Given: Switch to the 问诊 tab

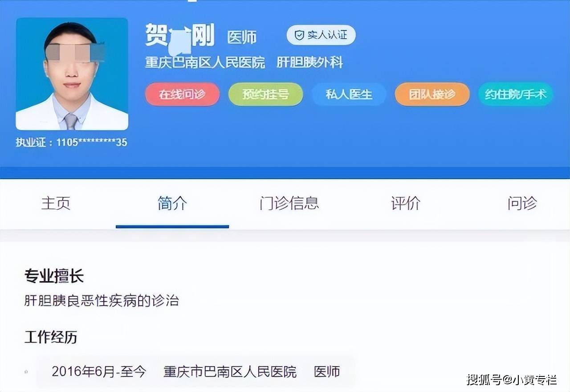Looking at the screenshot, I should 522,203.
